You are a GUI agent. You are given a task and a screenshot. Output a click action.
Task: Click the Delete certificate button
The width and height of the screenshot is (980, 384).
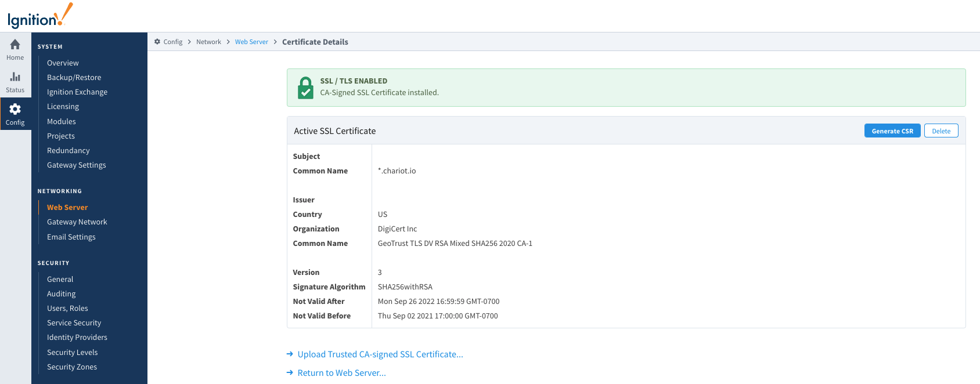[941, 131]
